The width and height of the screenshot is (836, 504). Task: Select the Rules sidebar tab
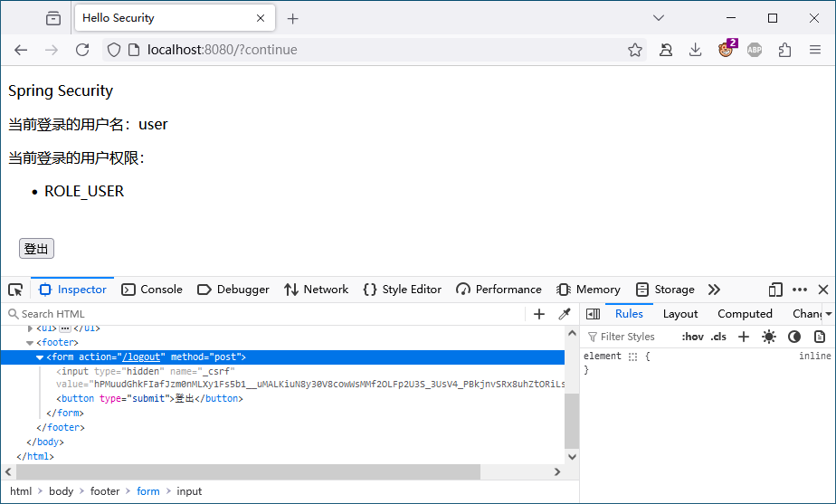(629, 314)
